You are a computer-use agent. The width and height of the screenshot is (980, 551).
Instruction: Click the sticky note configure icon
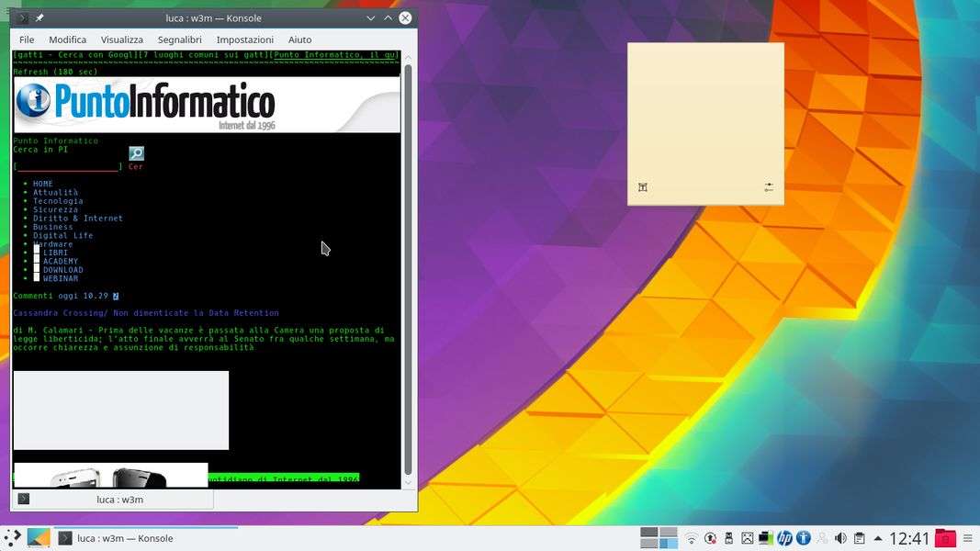(769, 187)
